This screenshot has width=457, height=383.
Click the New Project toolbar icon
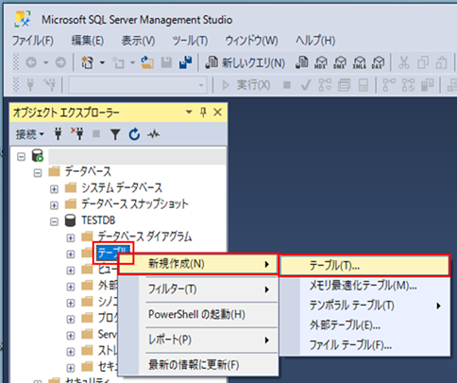click(87, 62)
